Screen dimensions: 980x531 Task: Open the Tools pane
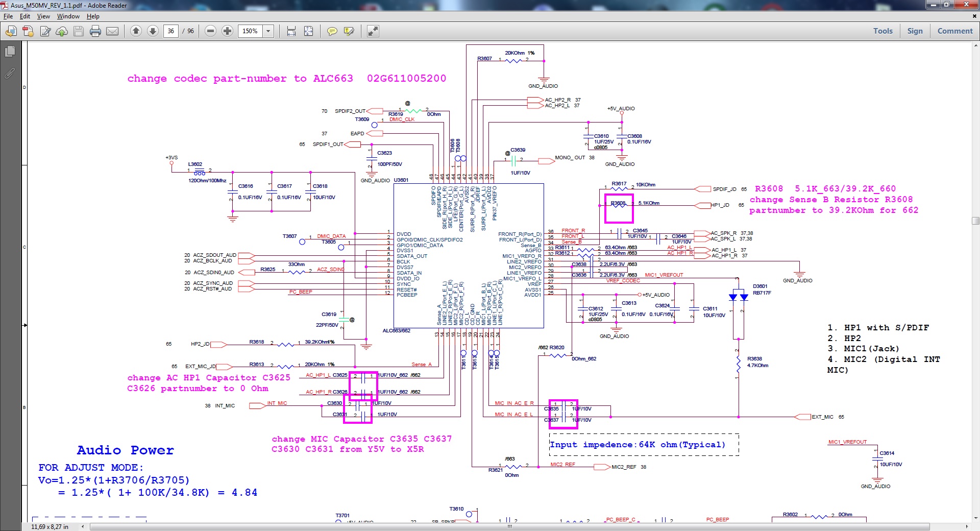coord(883,31)
